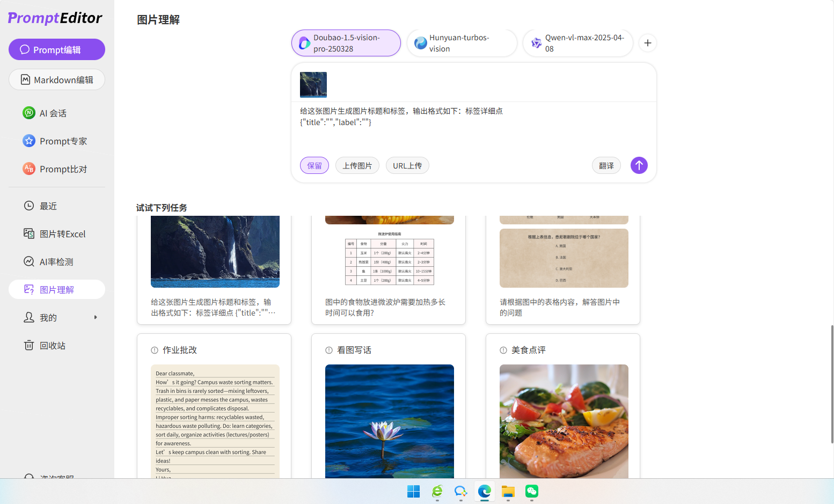The height and width of the screenshot is (504, 834).
Task: Switch to Hunyuan-turbos-vision model tab
Action: click(462, 43)
